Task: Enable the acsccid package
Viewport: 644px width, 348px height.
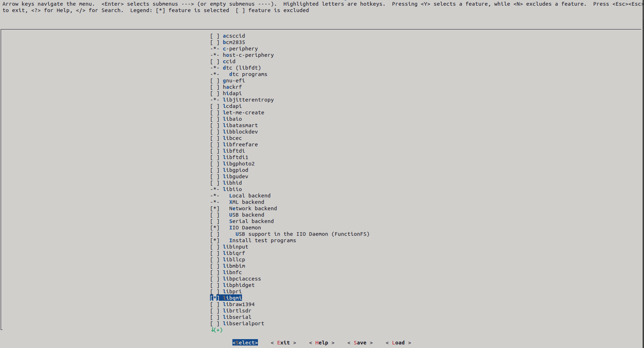Action: click(x=215, y=36)
